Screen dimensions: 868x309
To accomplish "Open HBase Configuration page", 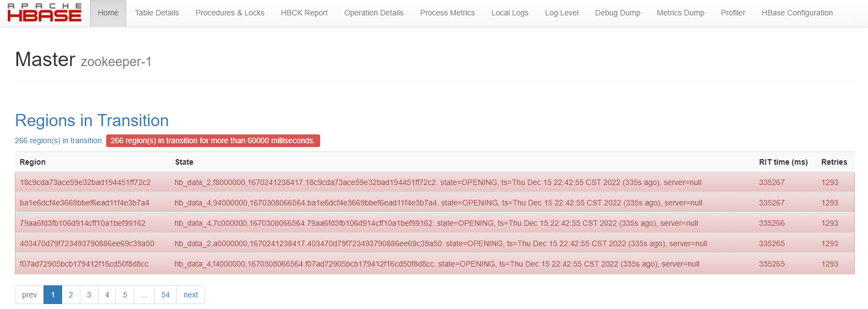I will (x=797, y=13).
